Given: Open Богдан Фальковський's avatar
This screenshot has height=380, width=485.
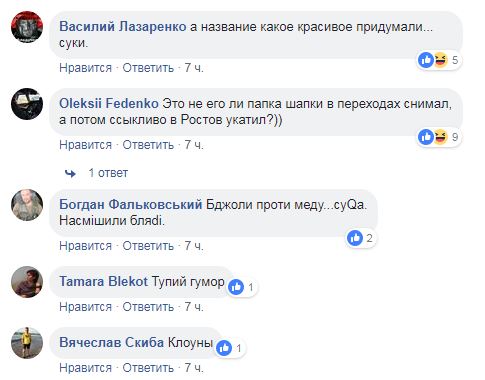Looking at the screenshot, I should point(27,205).
